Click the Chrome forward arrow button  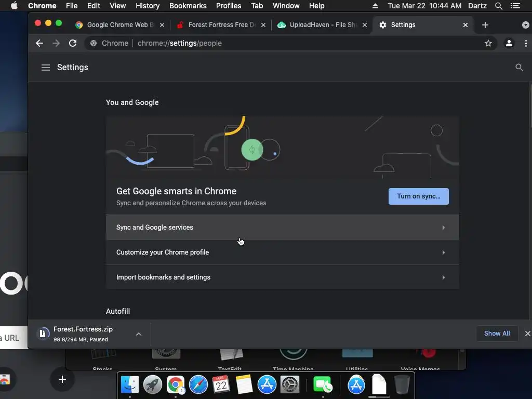click(56, 43)
